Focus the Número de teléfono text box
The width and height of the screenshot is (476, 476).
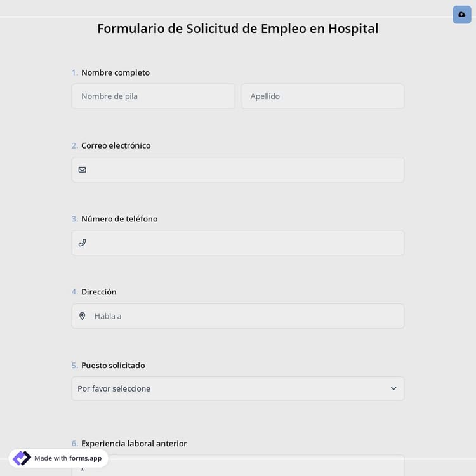point(244,242)
